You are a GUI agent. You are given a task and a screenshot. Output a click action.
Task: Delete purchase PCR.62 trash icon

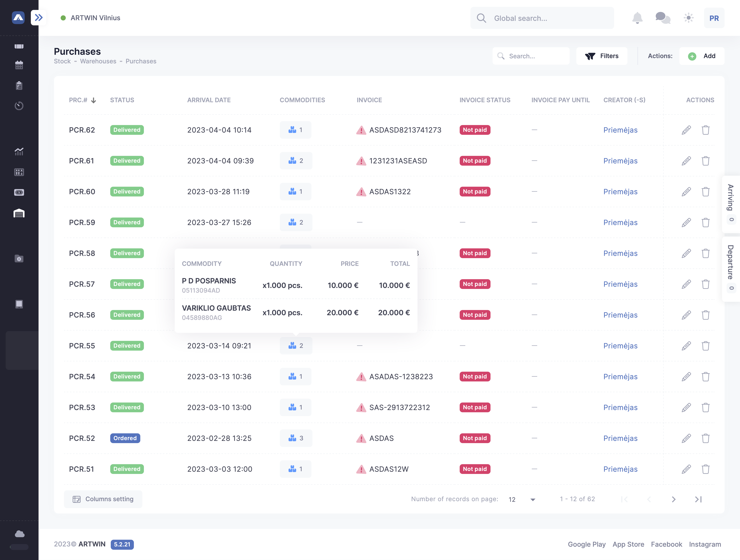point(706,130)
